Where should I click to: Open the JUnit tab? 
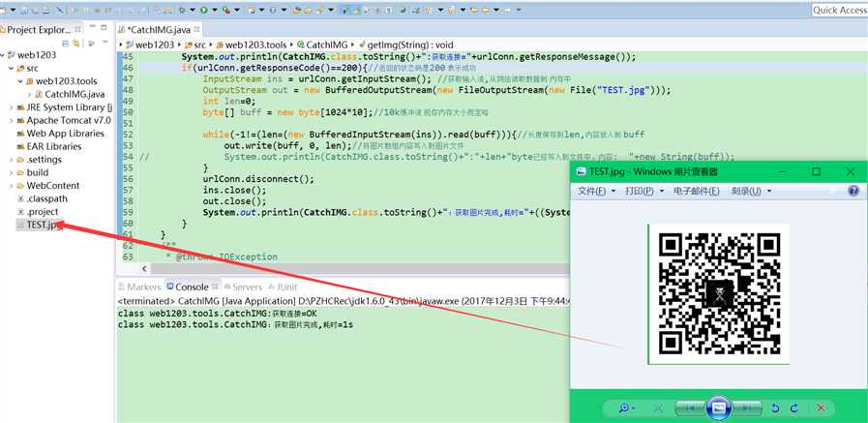coord(283,287)
